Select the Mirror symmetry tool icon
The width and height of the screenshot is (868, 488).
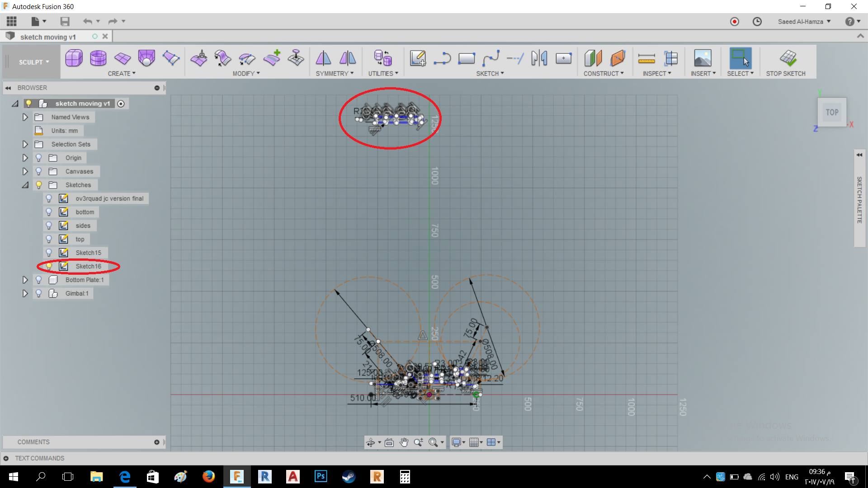[x=323, y=58]
